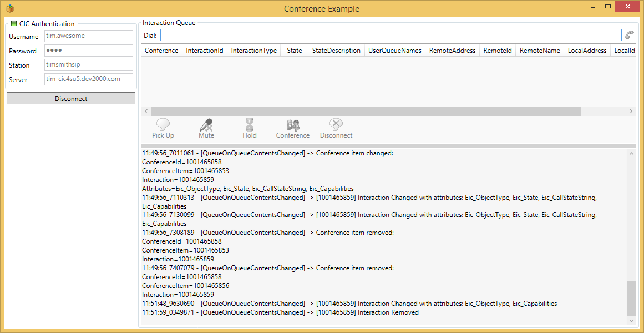Click the log scrollbar up arrow

point(631,154)
